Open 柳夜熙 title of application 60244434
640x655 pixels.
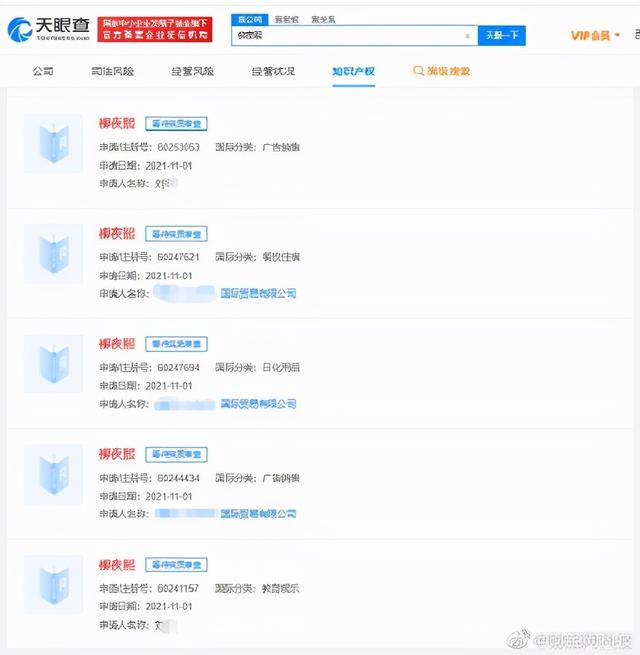pyautogui.click(x=117, y=454)
